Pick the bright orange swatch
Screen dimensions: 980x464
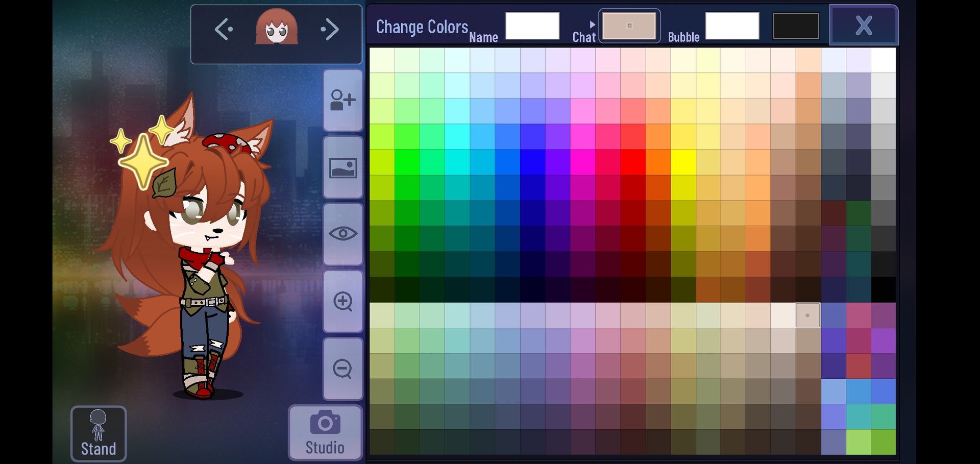pyautogui.click(x=658, y=162)
